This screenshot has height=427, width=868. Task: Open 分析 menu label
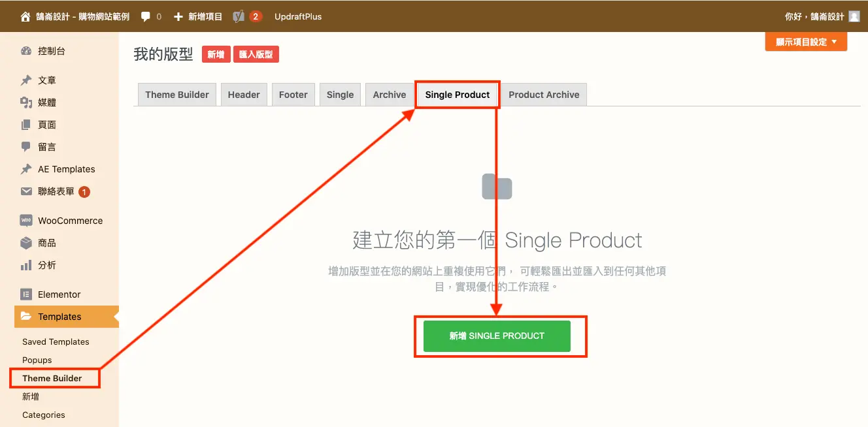(47, 265)
